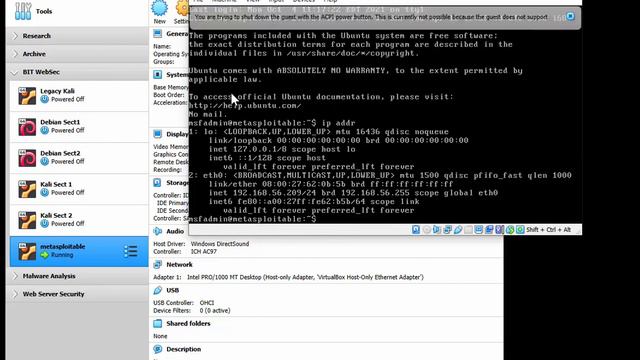Click the network indicator in VM status bar

point(447,230)
